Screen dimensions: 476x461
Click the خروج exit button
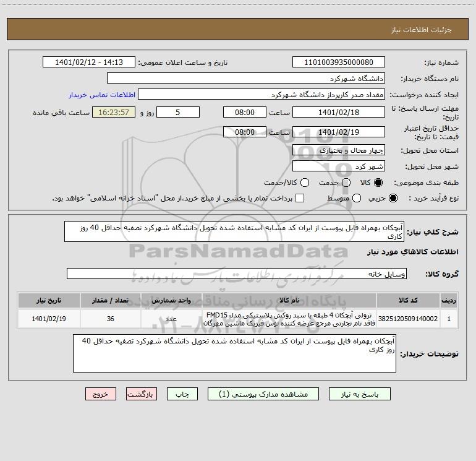point(101,394)
